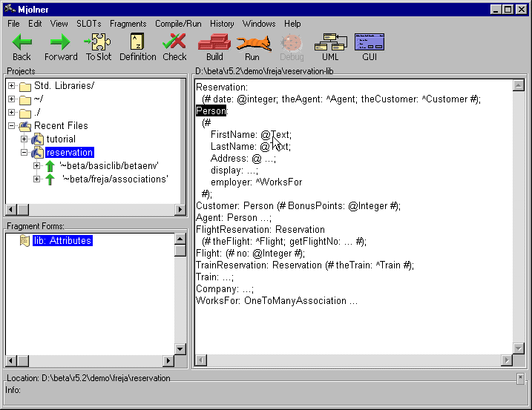The height and width of the screenshot is (410, 532).
Task: Collapse the Recent Files tree node
Action: click(12, 126)
